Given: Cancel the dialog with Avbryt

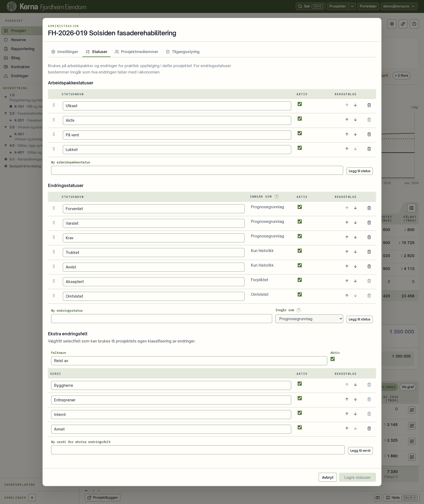Looking at the screenshot, I should click(x=328, y=477).
